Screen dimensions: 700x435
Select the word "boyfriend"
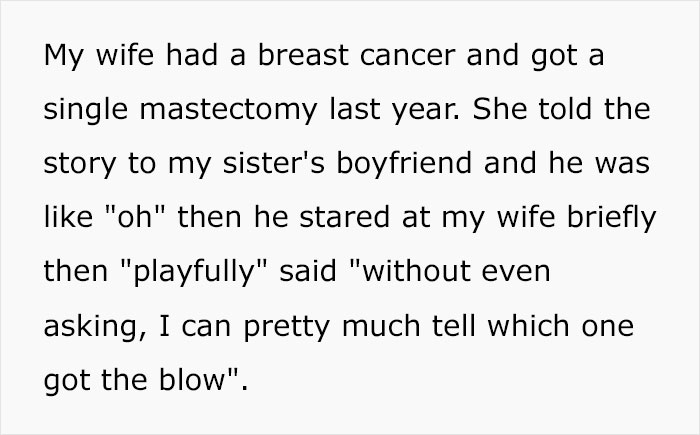coord(404,163)
